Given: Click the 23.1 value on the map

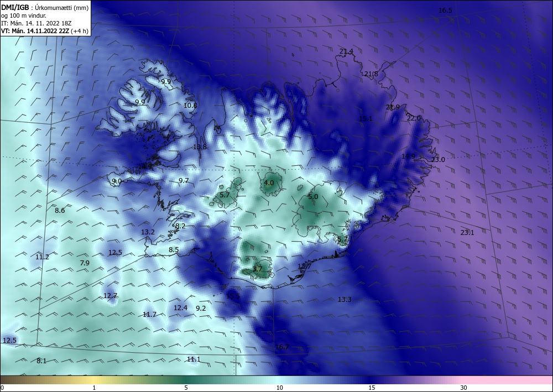Looking at the screenshot, I should [467, 233].
